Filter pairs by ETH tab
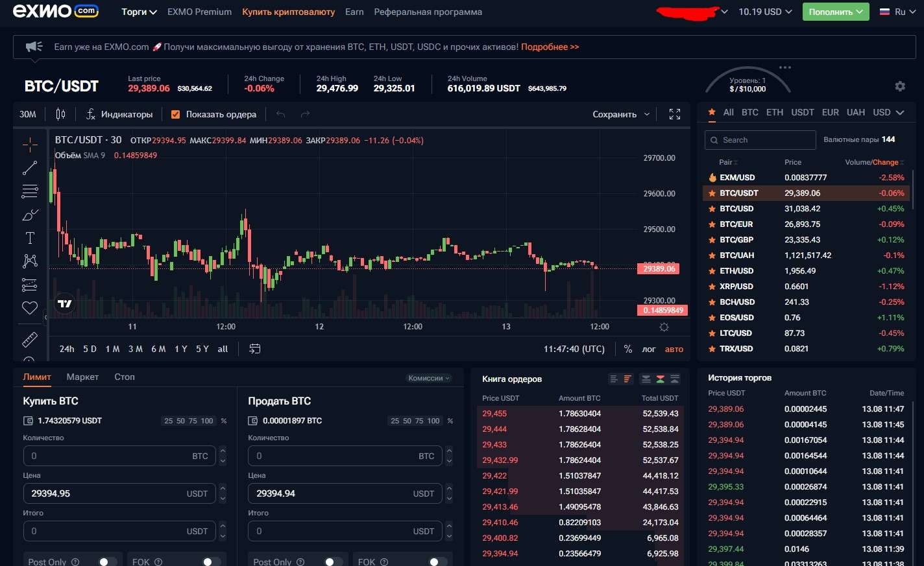The image size is (924, 566). click(x=775, y=112)
